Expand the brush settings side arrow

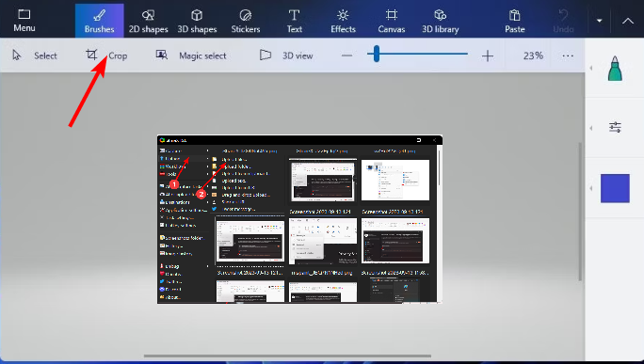591,128
